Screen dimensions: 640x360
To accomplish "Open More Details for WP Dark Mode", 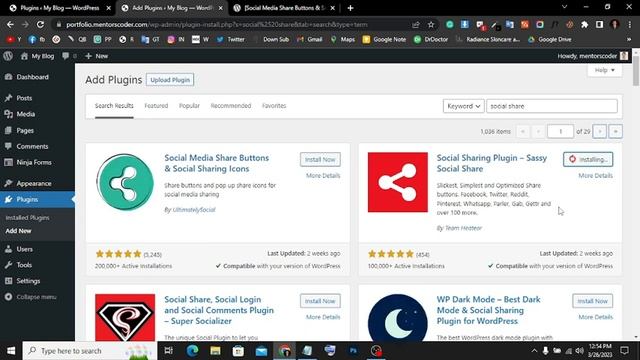I will click(x=596, y=317).
